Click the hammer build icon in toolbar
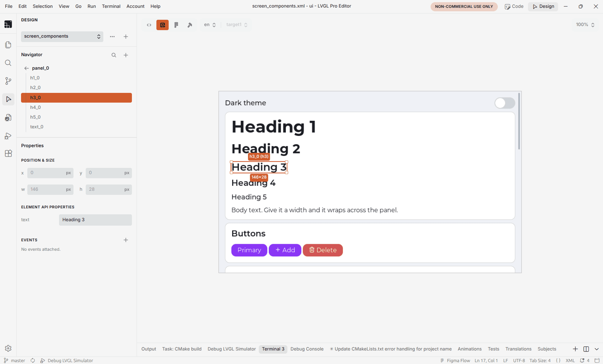Viewport: 603px width, 364px height. point(190,25)
